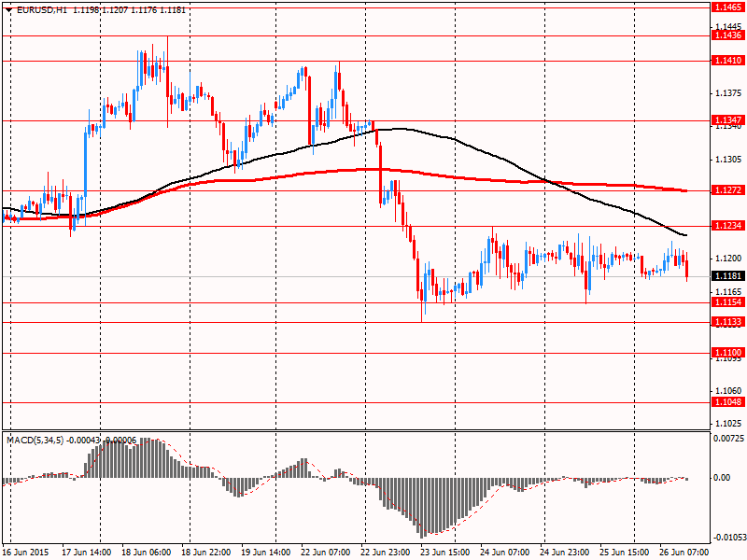This screenshot has width=747, height=560.
Task: Click the 22 Jun 23:00 time label
Action: (386, 553)
